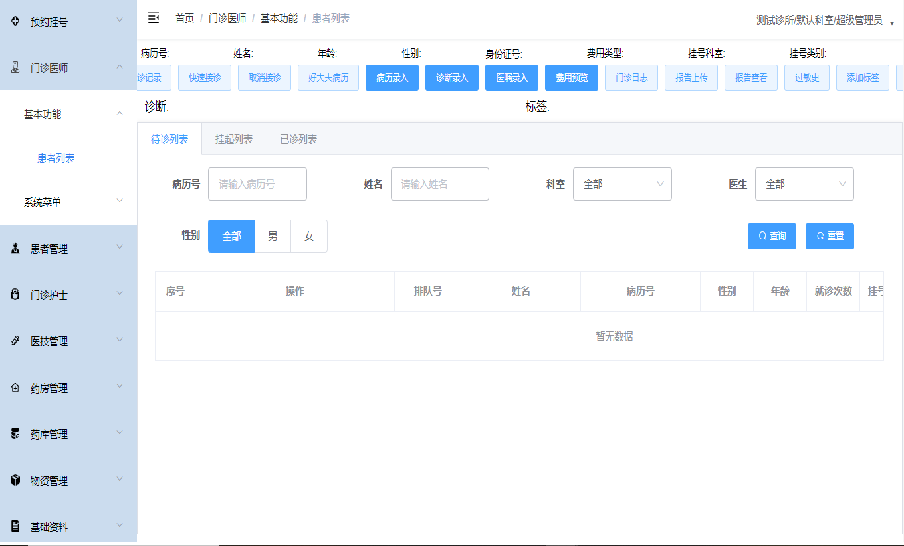
Task: Click the 基础资料 document icon in sidebar
Action: tap(15, 526)
